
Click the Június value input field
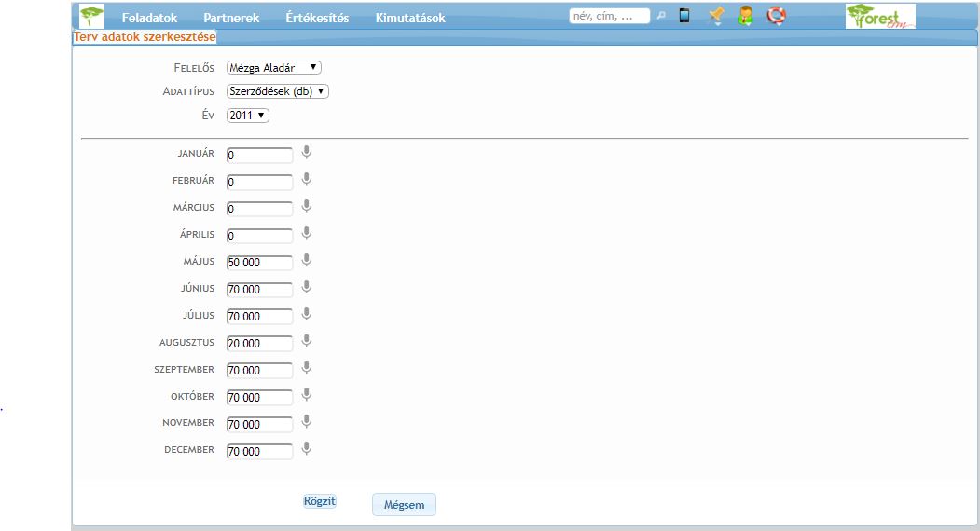[x=259, y=290]
